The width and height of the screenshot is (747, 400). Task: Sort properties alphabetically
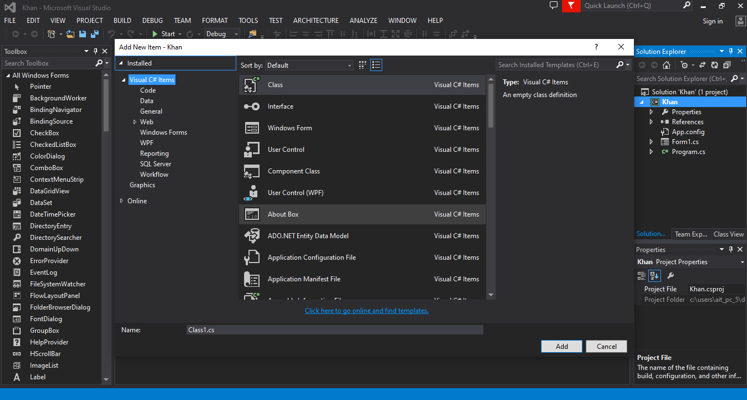coord(655,275)
